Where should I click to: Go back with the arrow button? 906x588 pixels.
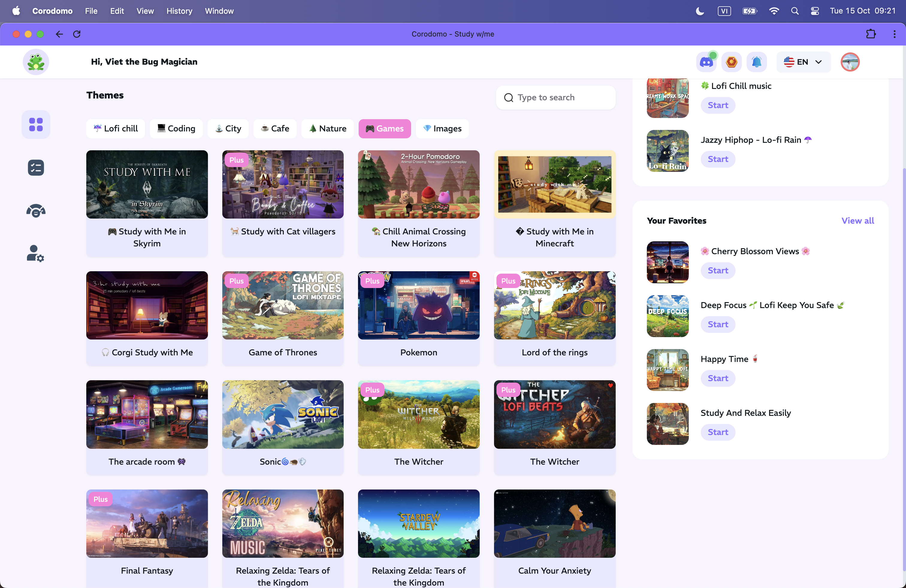59,34
